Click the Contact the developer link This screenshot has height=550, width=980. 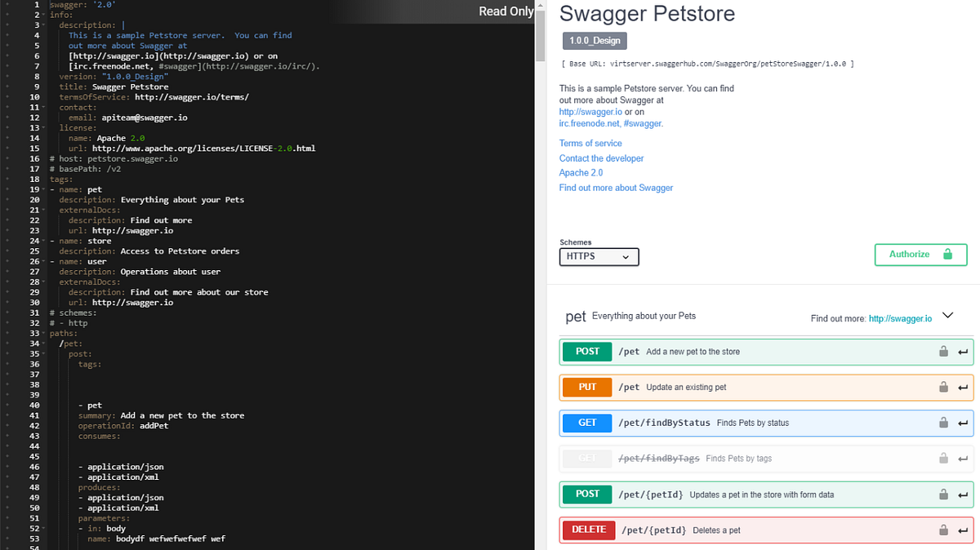pos(601,157)
